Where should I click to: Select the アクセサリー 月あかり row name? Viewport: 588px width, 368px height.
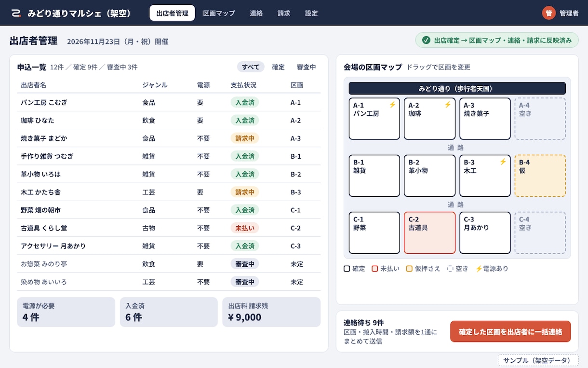(53, 246)
